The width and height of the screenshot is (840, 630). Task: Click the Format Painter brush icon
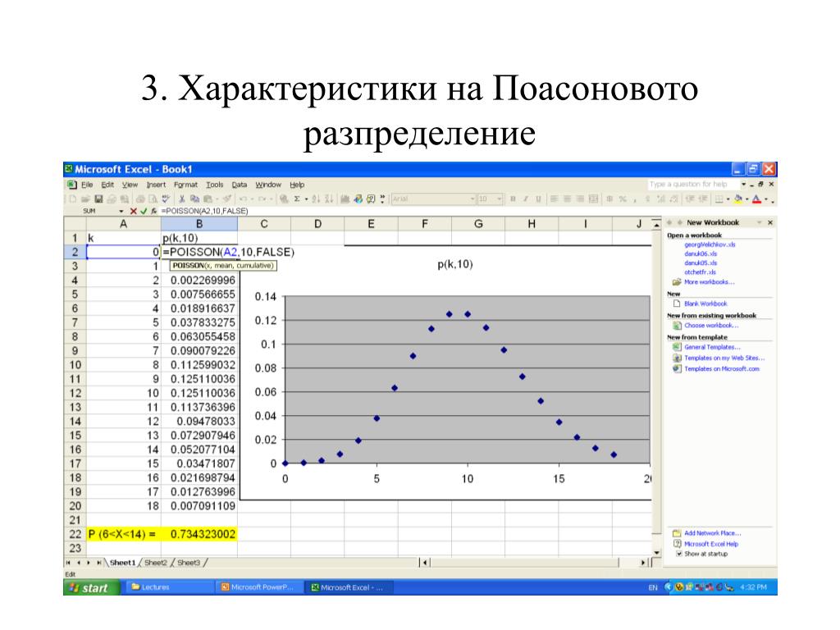(228, 199)
